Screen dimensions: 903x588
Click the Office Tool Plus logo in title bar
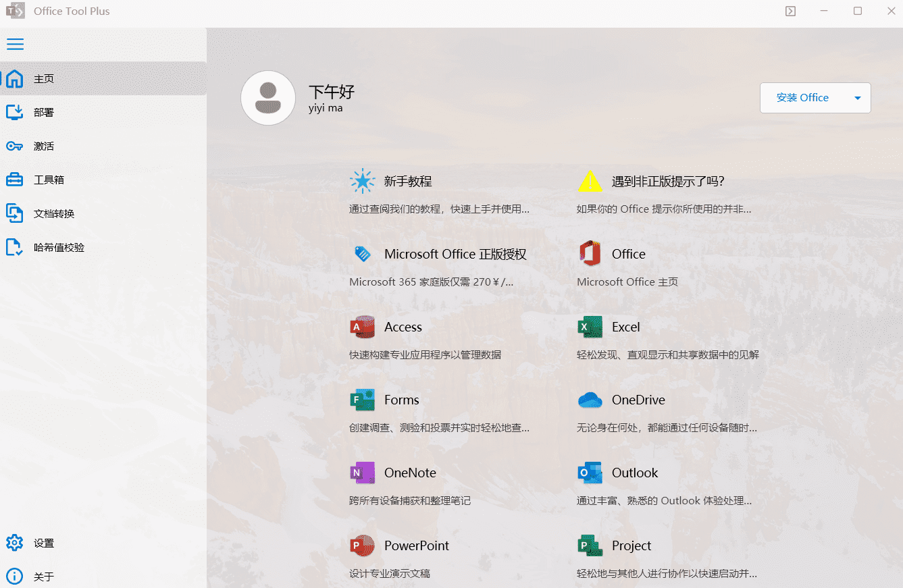click(16, 11)
